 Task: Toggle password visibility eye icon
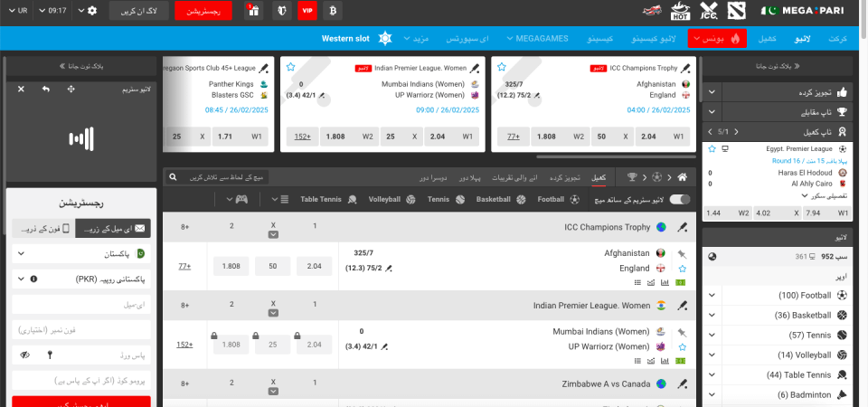click(x=24, y=355)
